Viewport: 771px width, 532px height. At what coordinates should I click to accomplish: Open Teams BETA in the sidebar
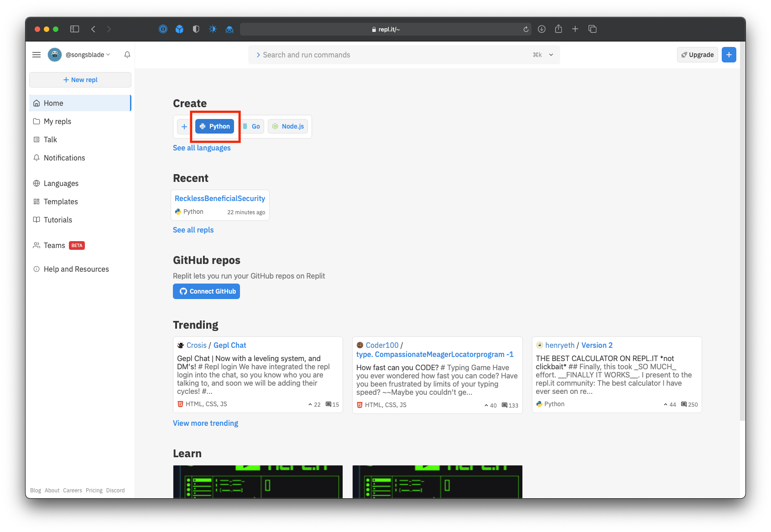pos(80,245)
